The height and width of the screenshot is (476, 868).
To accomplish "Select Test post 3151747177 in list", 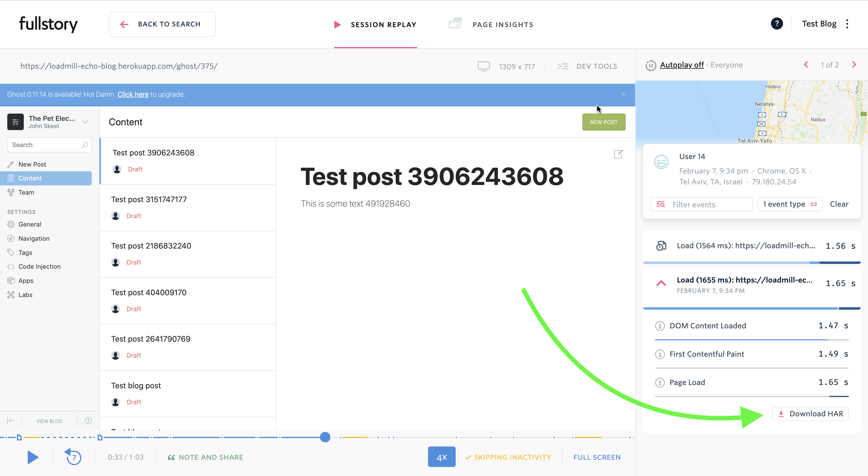I will pos(188,208).
